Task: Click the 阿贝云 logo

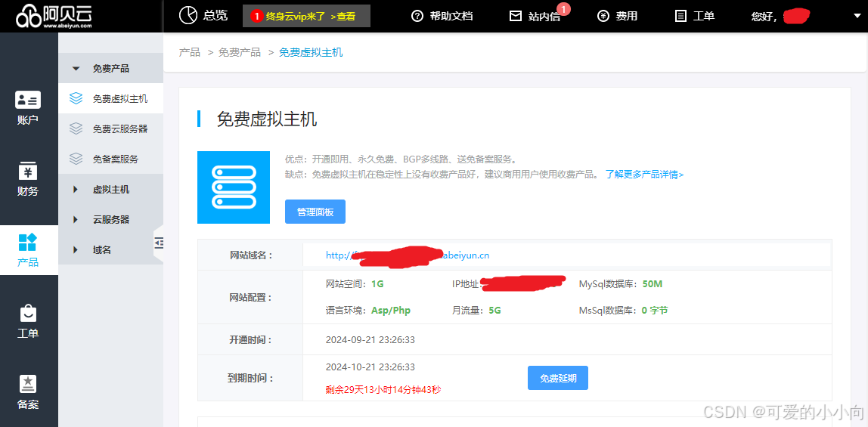Action: tap(53, 15)
